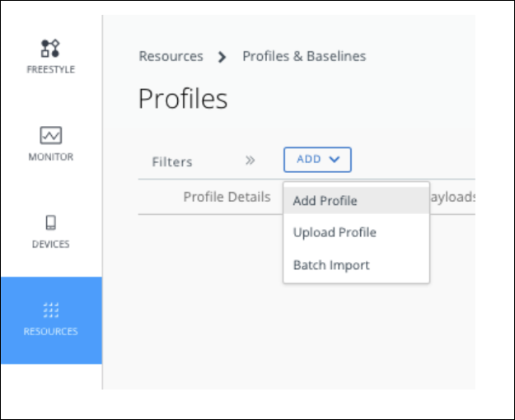Open the ADD dropdown button
This screenshot has height=420, width=515.
317,160
